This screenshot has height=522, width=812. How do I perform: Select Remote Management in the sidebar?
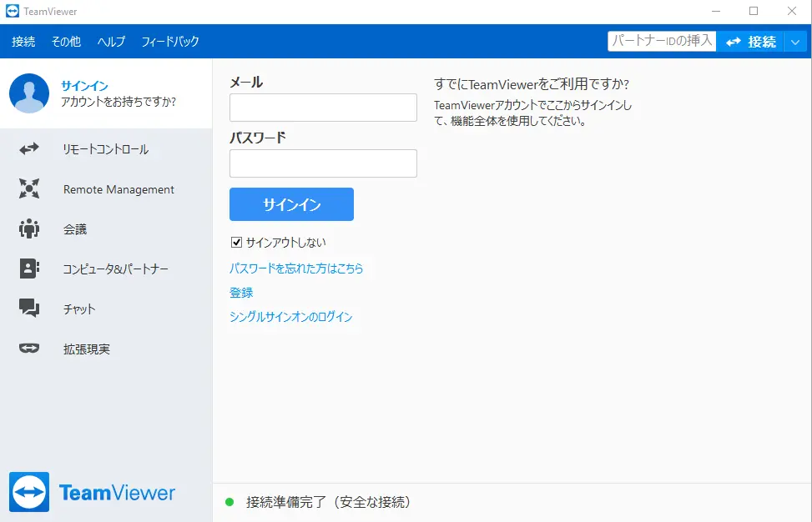[106, 189]
